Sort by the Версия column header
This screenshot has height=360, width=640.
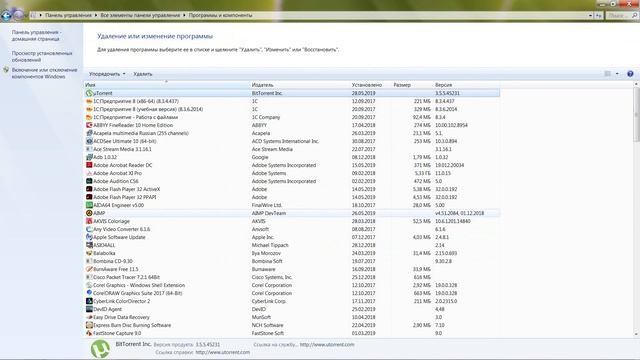(467, 85)
